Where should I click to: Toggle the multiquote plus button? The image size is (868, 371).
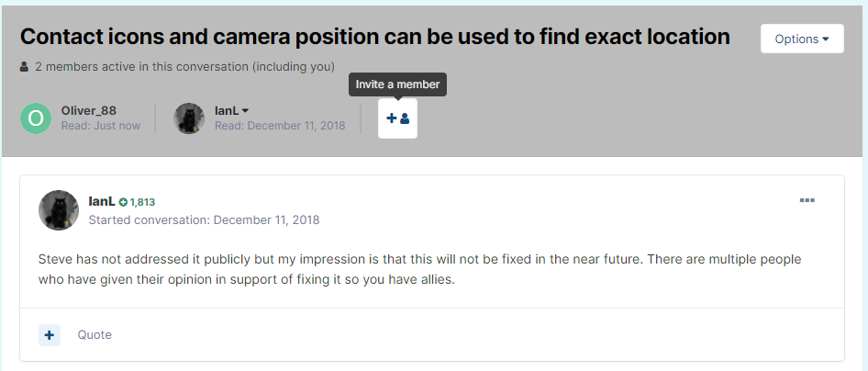pyautogui.click(x=50, y=335)
